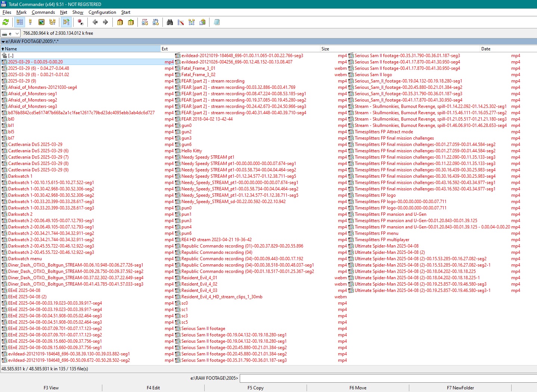Click the F7 NewFolder button
The width and height of the screenshot is (537, 392).
point(460,388)
